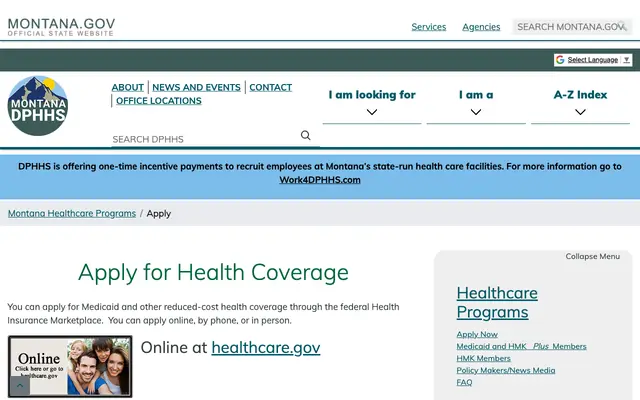Open Medicaid and HMK Plus Members link
Screen dimensions: 640x400
click(521, 347)
